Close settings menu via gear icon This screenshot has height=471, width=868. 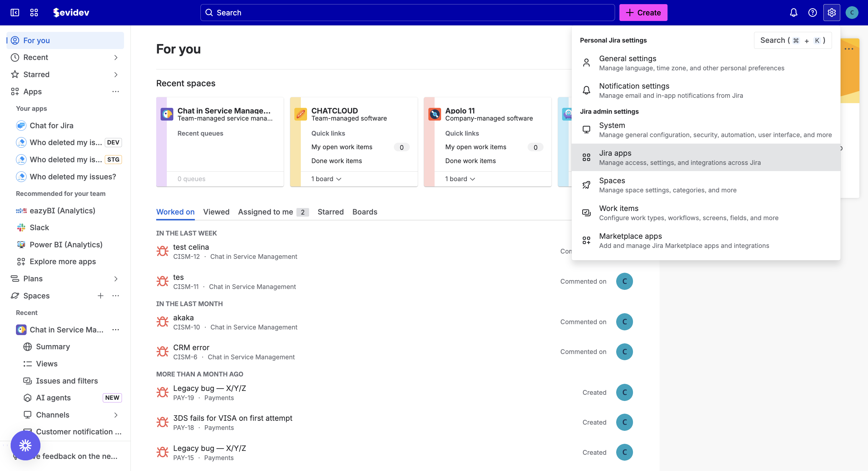click(831, 12)
